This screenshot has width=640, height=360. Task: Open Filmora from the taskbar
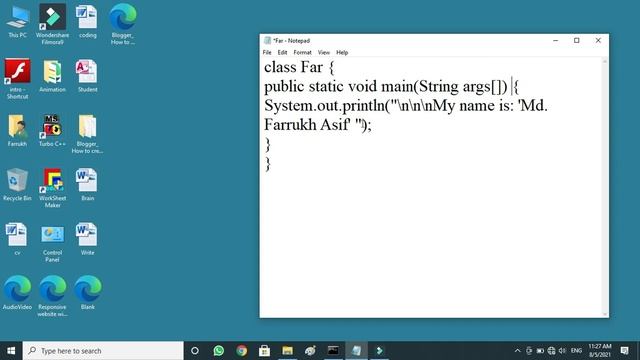point(379,351)
